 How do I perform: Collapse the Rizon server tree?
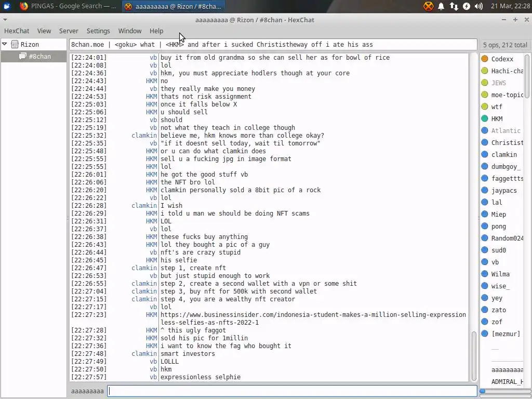click(x=5, y=44)
